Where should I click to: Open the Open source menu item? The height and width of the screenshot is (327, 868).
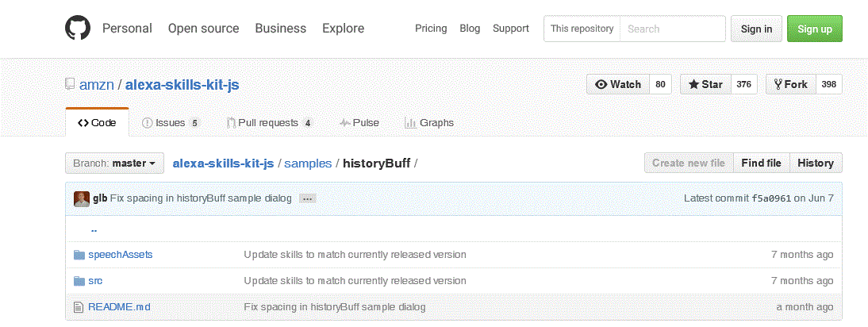204,29
